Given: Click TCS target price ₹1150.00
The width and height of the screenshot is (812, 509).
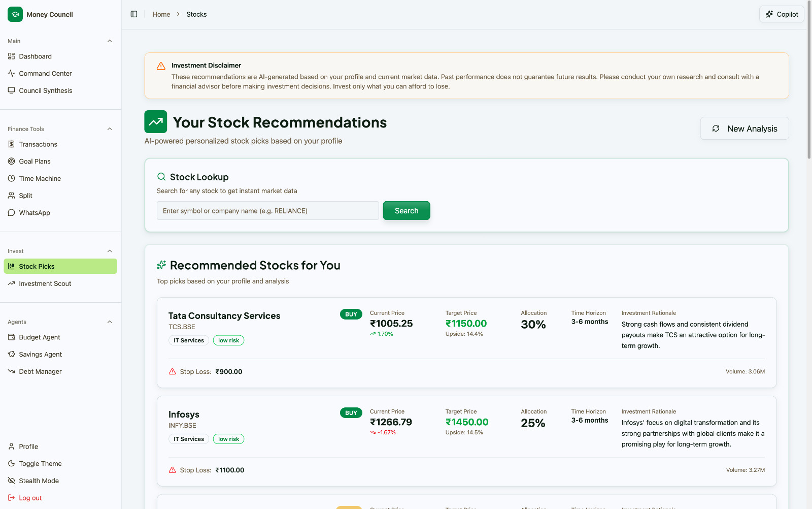Looking at the screenshot, I should point(466,324).
